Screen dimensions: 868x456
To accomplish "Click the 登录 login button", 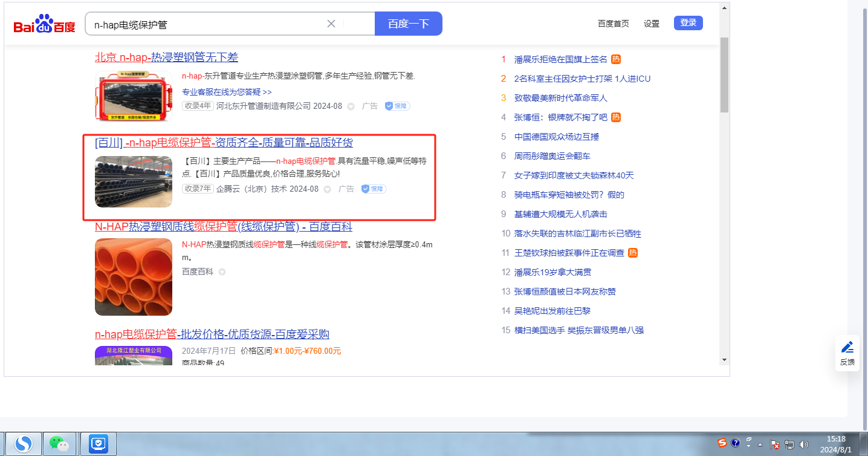I will click(x=688, y=23).
